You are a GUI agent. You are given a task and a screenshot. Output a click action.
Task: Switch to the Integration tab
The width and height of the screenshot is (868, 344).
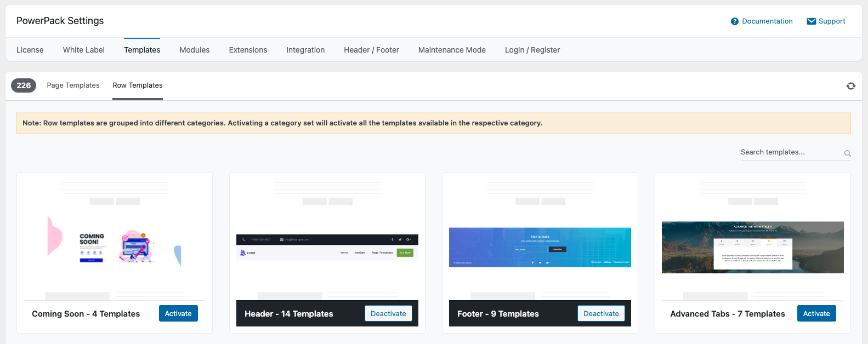coord(305,50)
